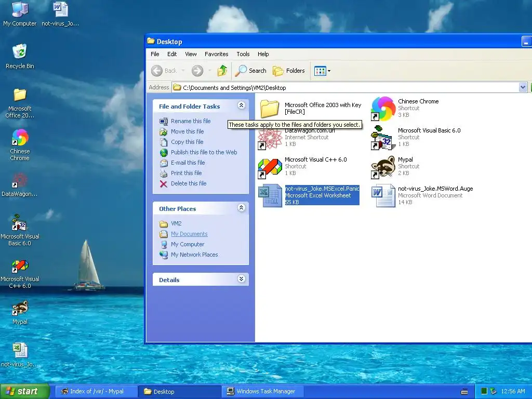Open the Views dropdown arrow
Viewport: 532px width, 399px height.
coord(329,71)
